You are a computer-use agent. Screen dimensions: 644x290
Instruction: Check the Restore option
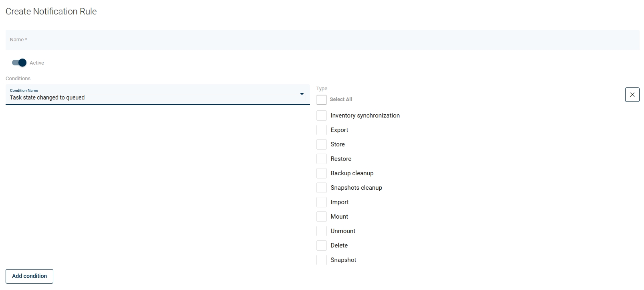coord(322,159)
